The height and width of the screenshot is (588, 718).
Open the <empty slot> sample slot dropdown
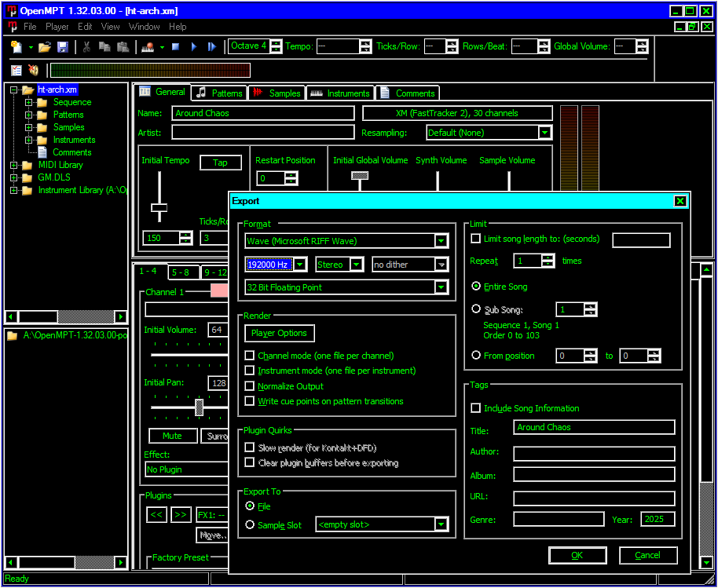click(x=441, y=524)
